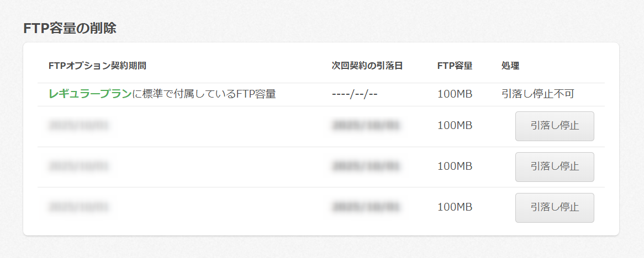
Task: Open the レギュラープラン link
Action: tap(90, 94)
